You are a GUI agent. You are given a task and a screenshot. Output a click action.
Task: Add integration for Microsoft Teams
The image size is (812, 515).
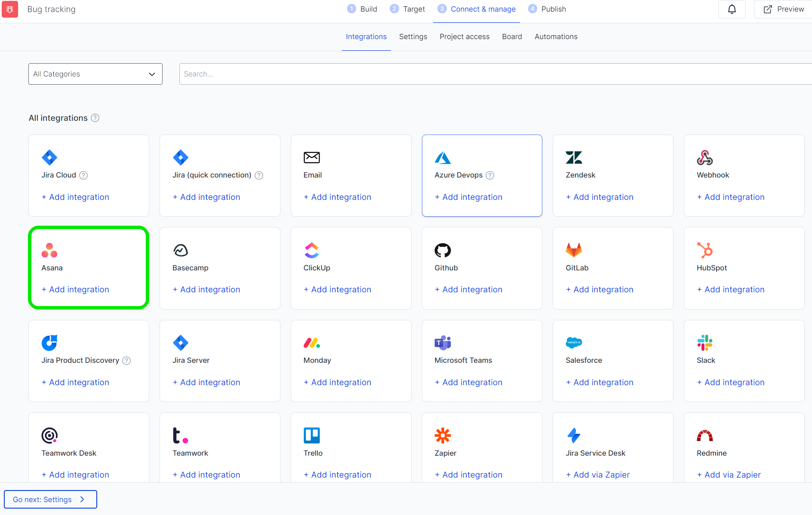468,383
